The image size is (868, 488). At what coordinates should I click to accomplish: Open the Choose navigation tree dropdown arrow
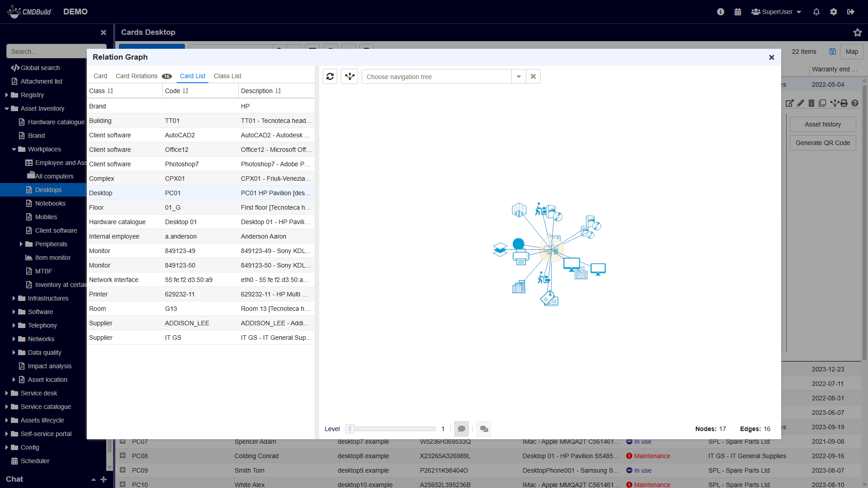(x=519, y=76)
